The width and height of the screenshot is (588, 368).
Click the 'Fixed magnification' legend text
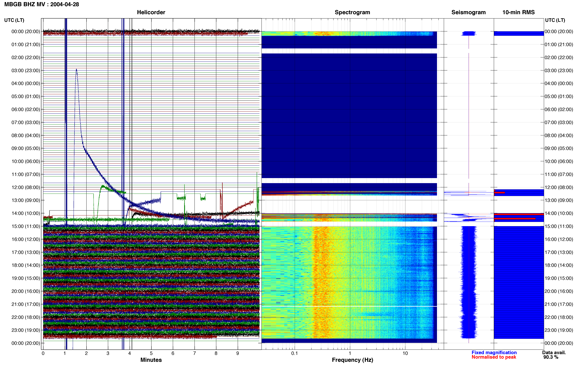point(494,352)
